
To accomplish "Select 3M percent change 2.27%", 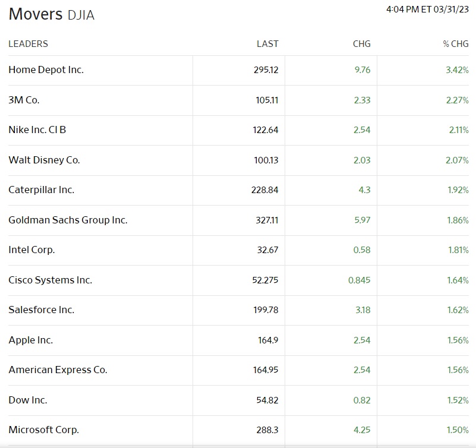I will [457, 100].
